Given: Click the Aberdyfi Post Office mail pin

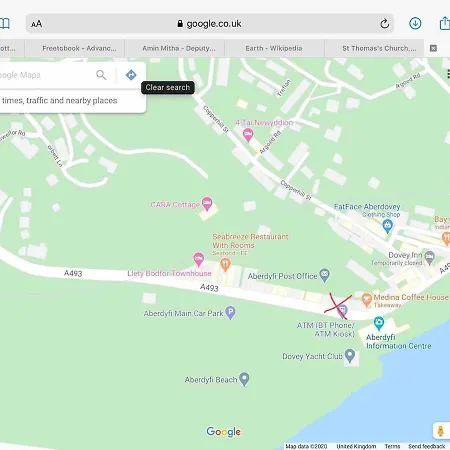Looking at the screenshot, I should [x=324, y=275].
